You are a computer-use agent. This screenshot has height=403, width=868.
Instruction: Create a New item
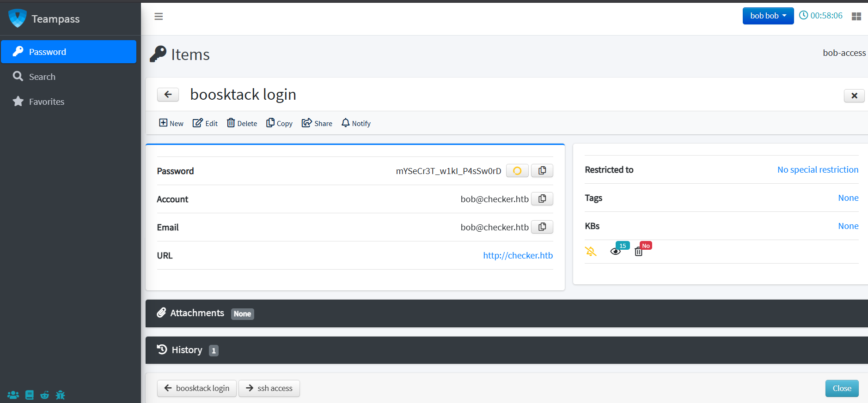pos(171,123)
